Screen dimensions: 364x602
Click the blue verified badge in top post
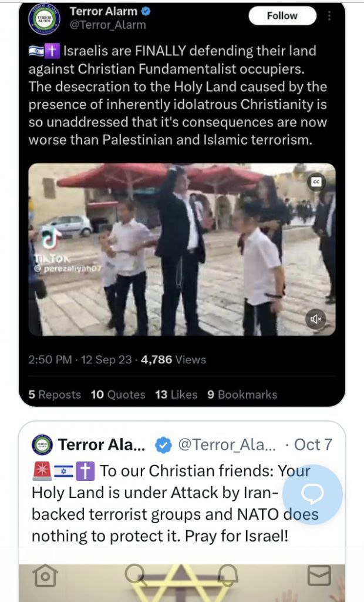146,12
